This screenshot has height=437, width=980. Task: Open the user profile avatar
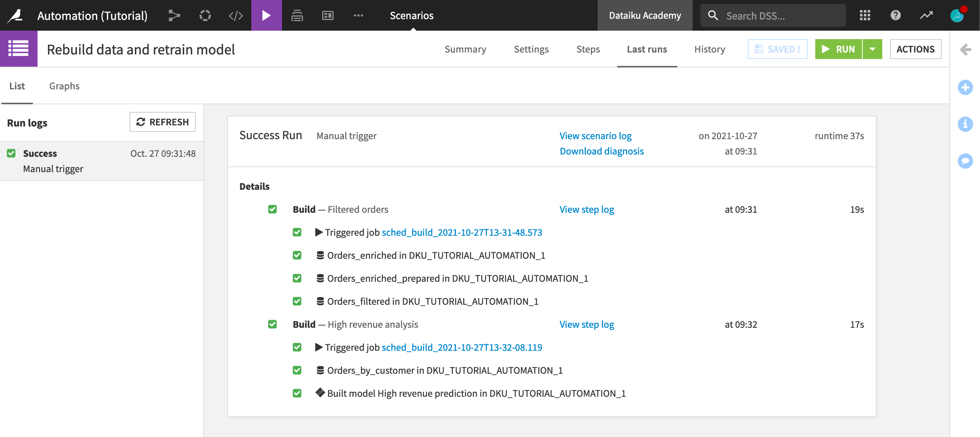point(957,15)
